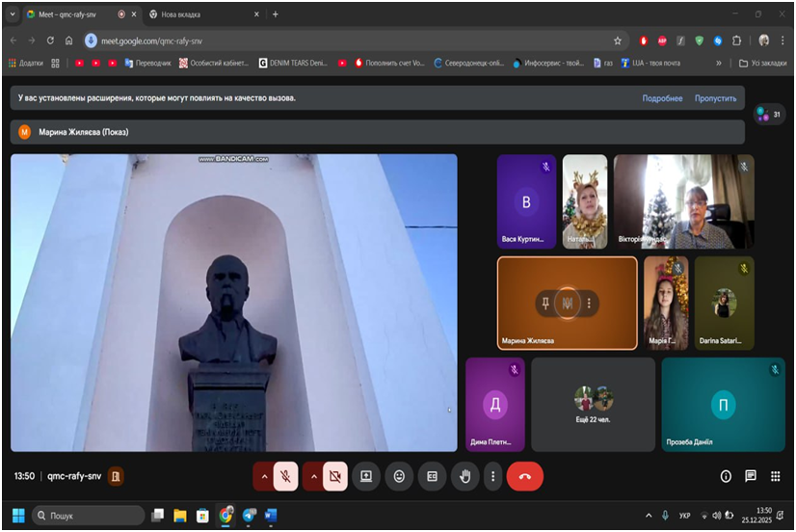Click the Подробнее link in notification
Screen dimensions: 796x532
pyautogui.click(x=662, y=98)
